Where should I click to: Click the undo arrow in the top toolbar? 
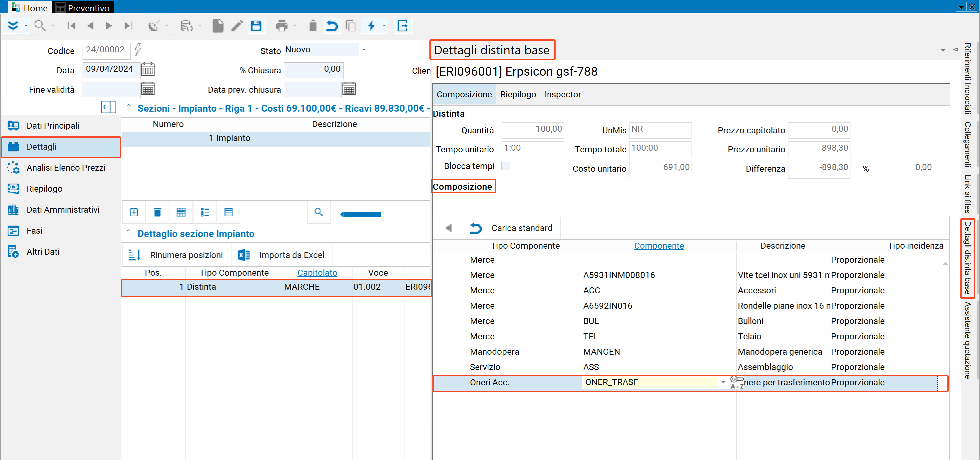point(332,26)
